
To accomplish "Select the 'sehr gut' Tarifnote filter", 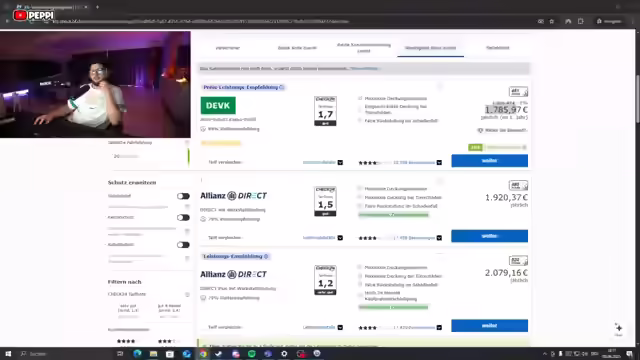I will coord(128,311).
